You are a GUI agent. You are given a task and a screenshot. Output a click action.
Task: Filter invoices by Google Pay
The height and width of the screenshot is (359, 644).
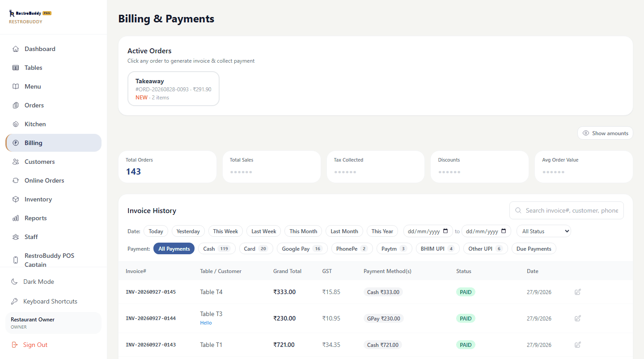(x=302, y=248)
